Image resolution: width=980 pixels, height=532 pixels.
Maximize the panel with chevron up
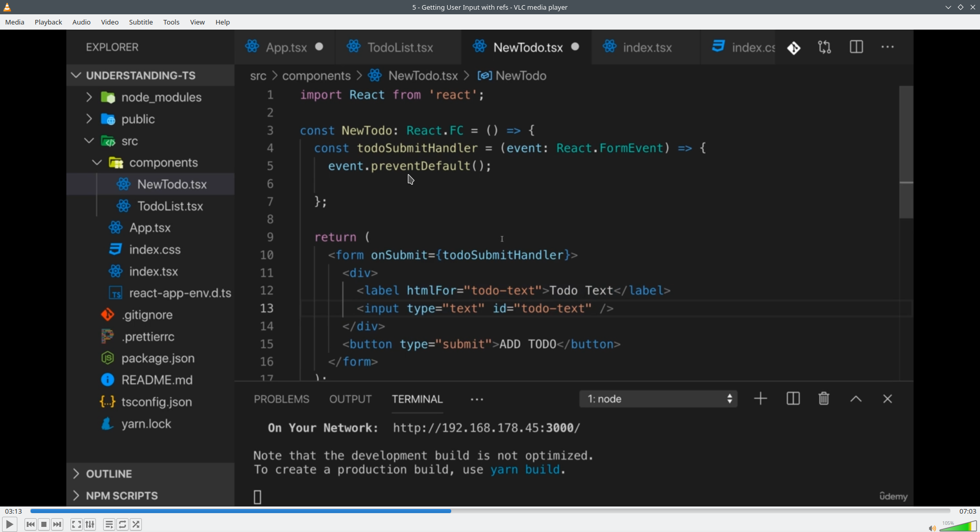tap(856, 399)
